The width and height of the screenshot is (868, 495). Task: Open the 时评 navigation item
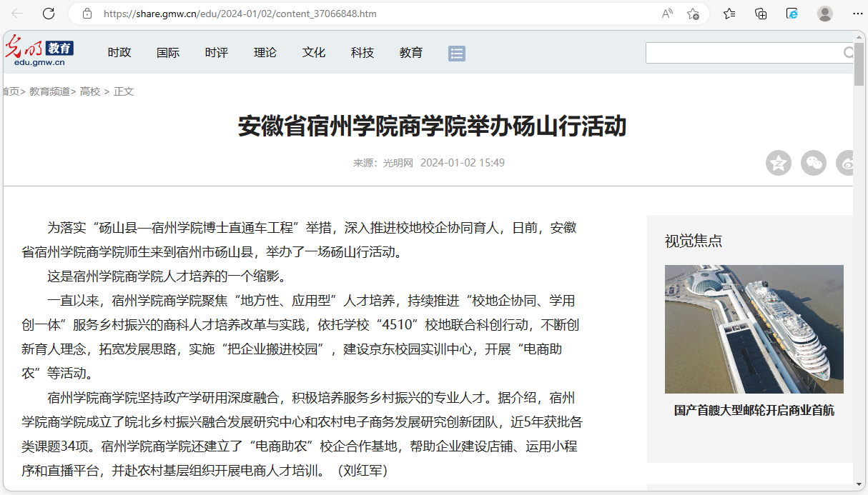click(217, 52)
